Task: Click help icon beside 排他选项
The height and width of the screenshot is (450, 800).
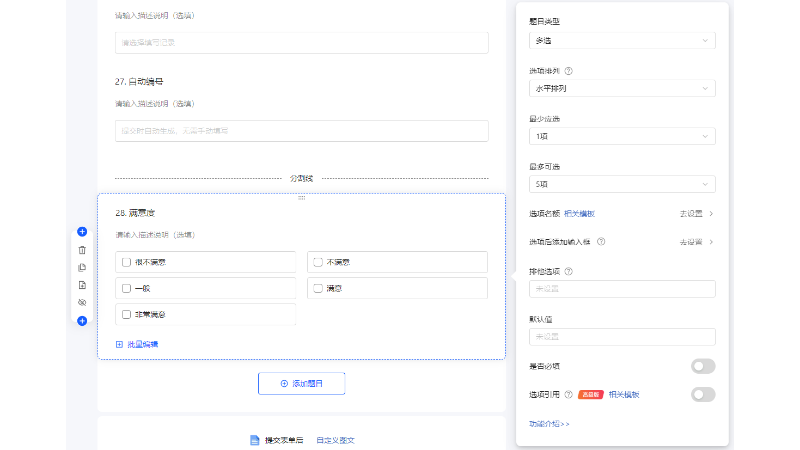Action: pos(568,271)
